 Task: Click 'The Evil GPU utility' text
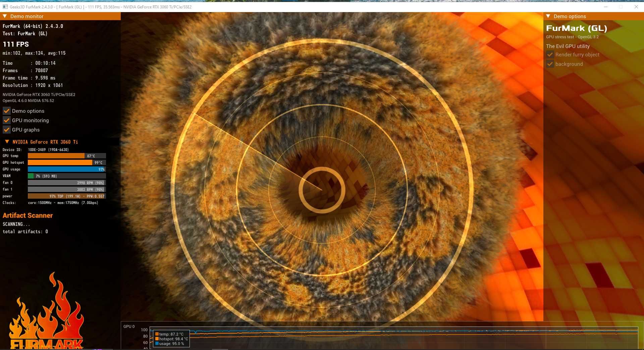coord(568,46)
